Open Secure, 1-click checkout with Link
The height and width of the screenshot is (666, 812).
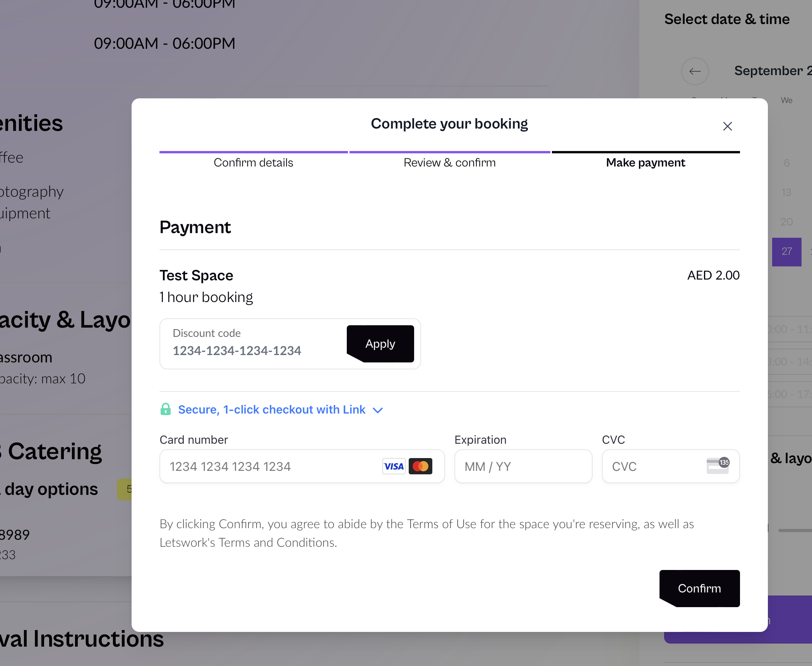click(x=272, y=410)
